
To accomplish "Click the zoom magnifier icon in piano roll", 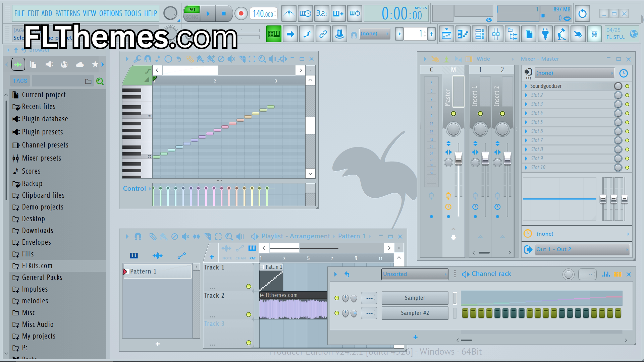I will (x=262, y=59).
